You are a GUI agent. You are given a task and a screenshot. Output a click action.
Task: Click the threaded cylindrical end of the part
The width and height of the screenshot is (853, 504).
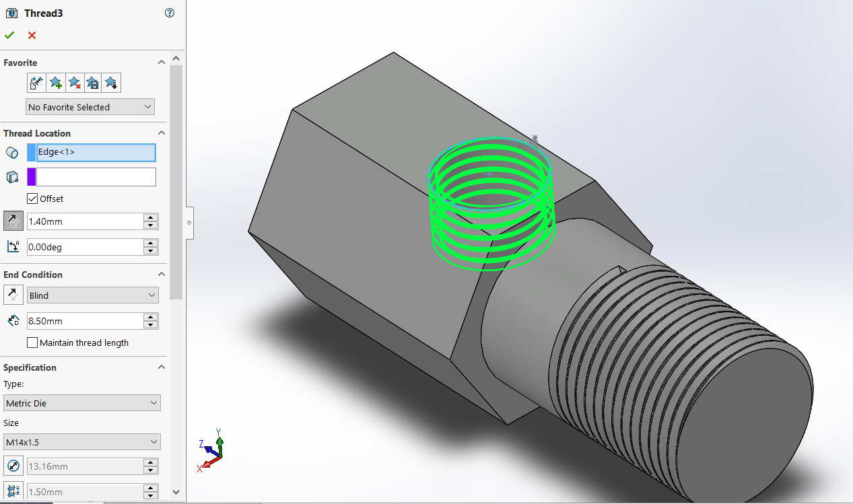tap(680, 384)
